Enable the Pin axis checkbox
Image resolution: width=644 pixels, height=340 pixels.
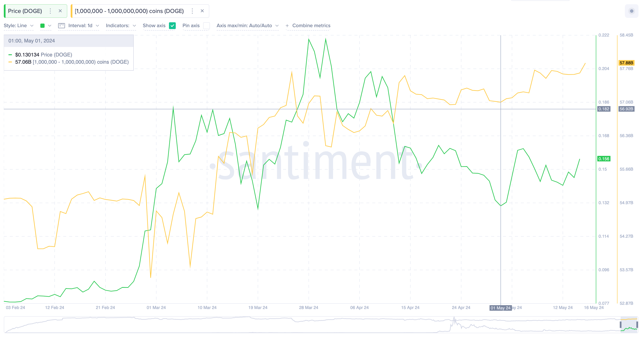pyautogui.click(x=206, y=25)
